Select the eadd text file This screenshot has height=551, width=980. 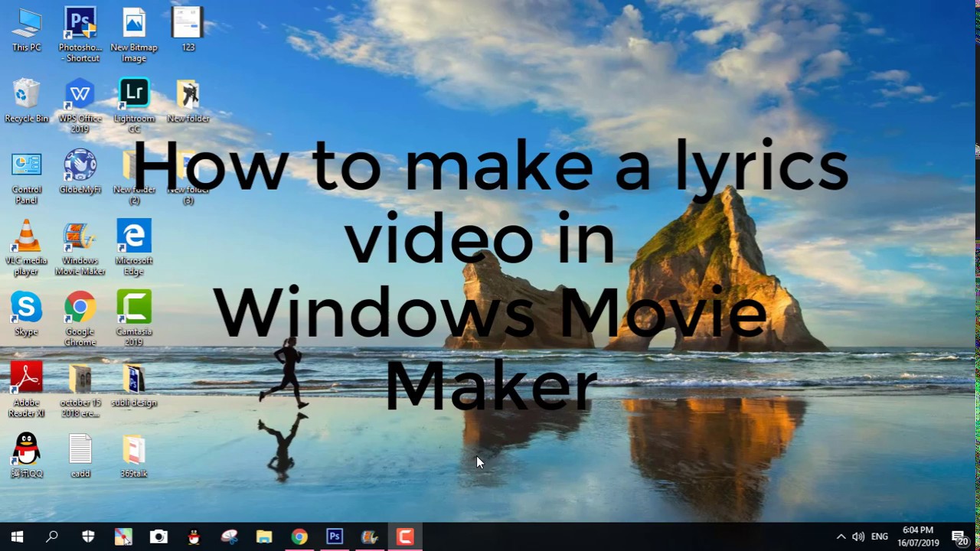pyautogui.click(x=80, y=456)
